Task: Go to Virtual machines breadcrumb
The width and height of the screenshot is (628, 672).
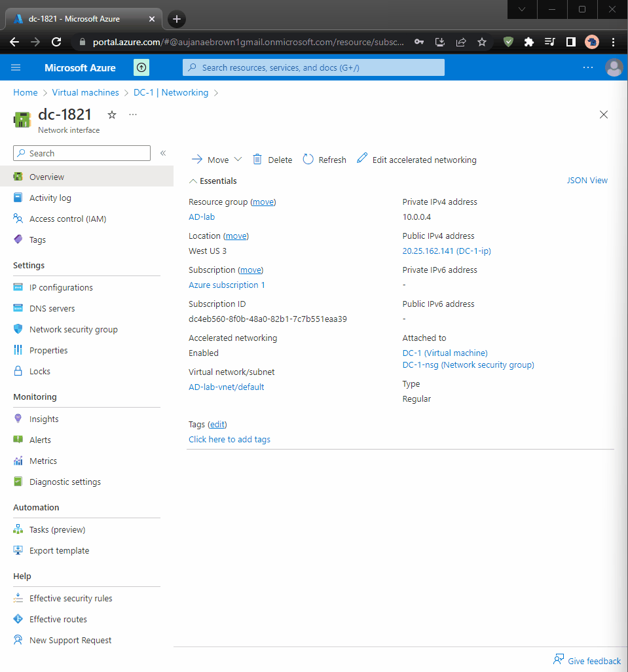Action: (85, 92)
